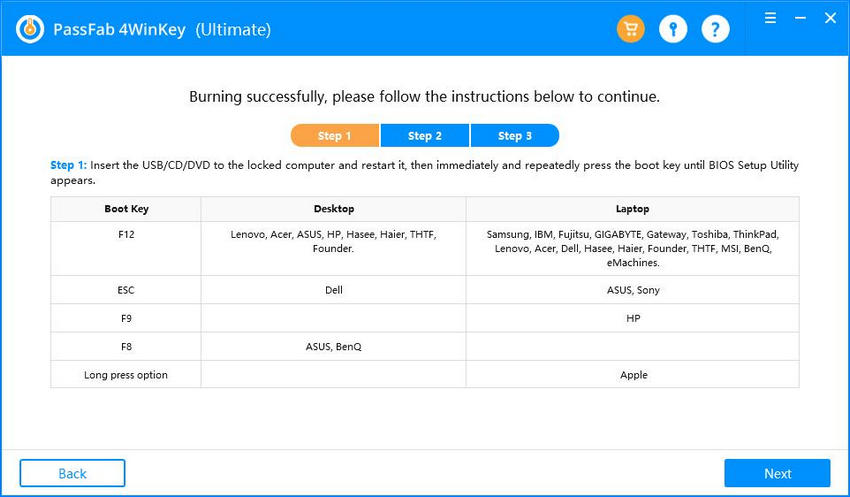Click the ESC boot key cell
The image size is (850, 497).
coord(126,290)
